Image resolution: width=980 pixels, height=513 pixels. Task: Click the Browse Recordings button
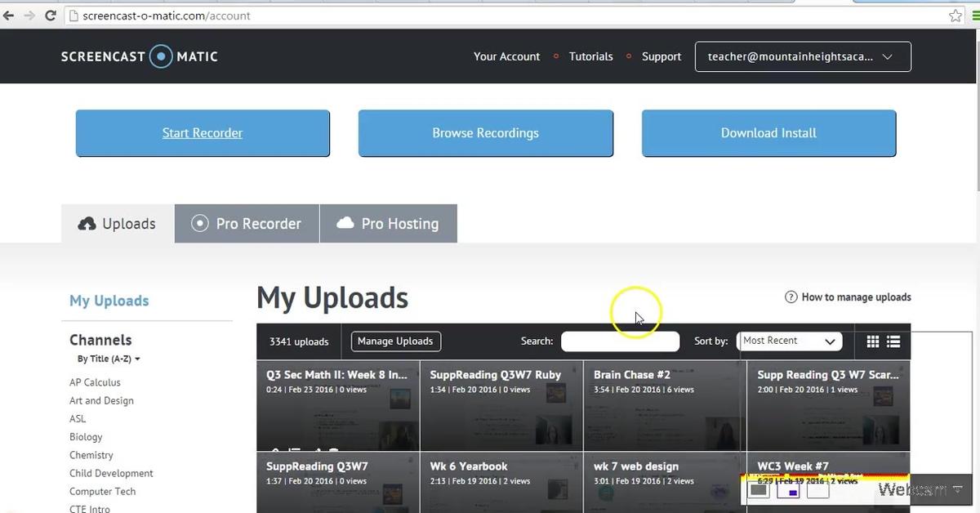[x=486, y=133]
